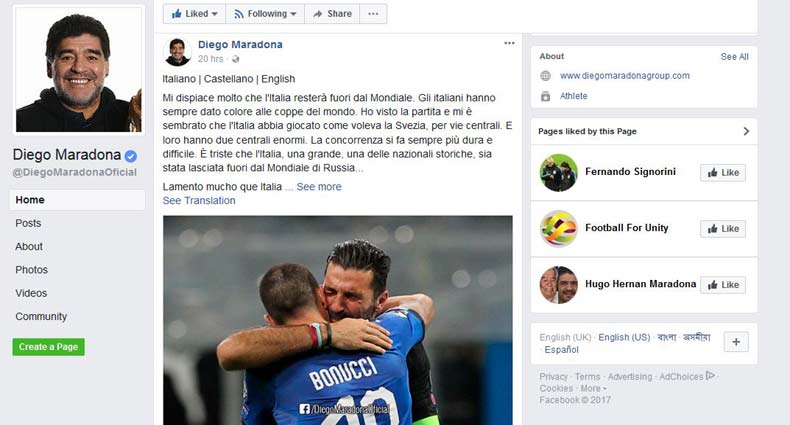Screen dimensions: 790x425
Task: Expand the Pages liked by this Page chevron
Action: pyautogui.click(x=746, y=131)
